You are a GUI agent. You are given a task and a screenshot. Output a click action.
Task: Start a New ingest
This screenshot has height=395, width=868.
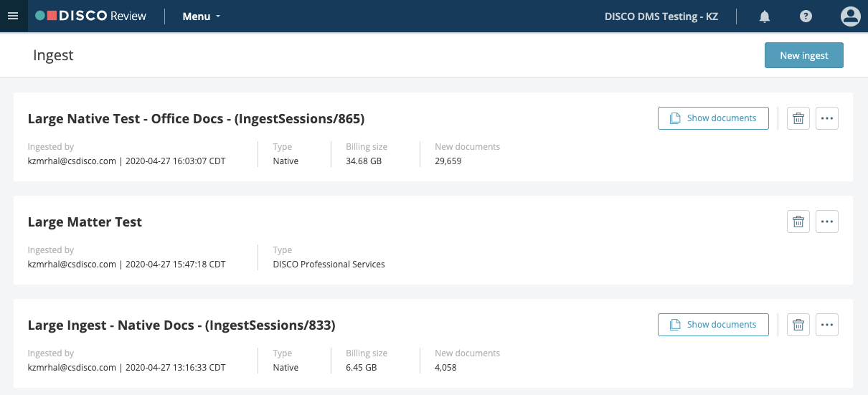804,55
